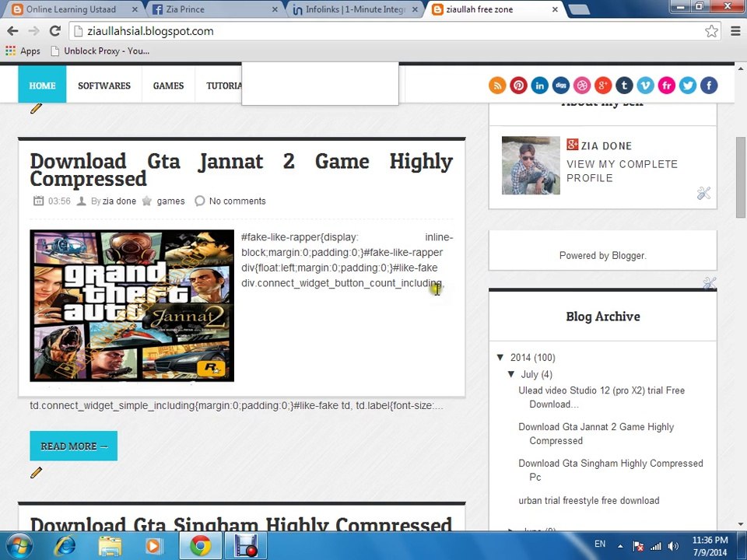Open Unblock Proxy bookmark
The height and width of the screenshot is (560, 747).
100,51
